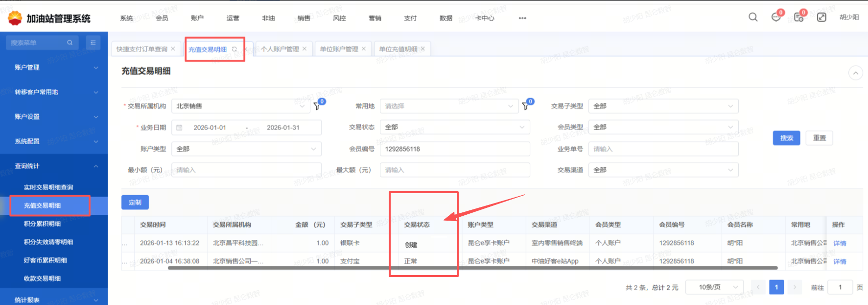The height and width of the screenshot is (305, 868).
Task: Click the blue 搜索 button
Action: tap(786, 138)
